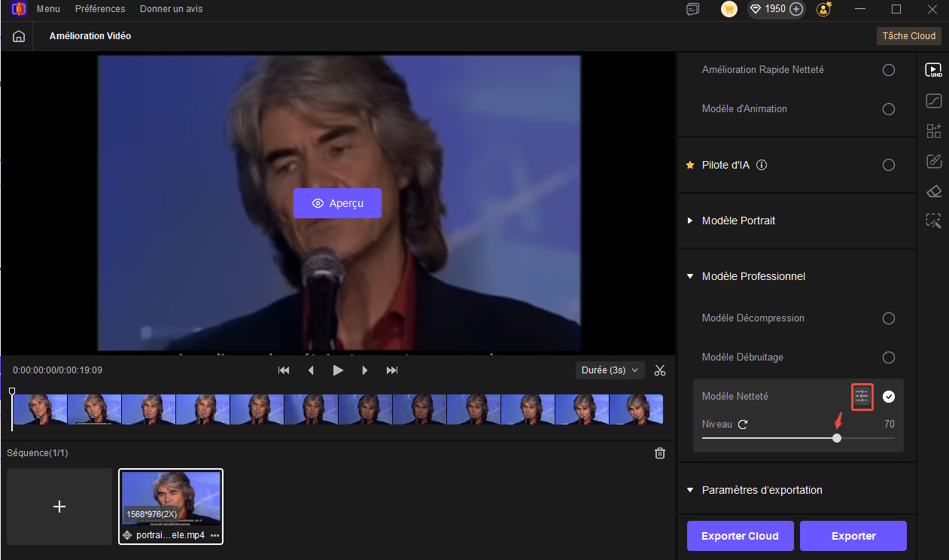Expand the Modèle Portrait section
Viewport: 949px width, 560px height.
[x=690, y=221]
